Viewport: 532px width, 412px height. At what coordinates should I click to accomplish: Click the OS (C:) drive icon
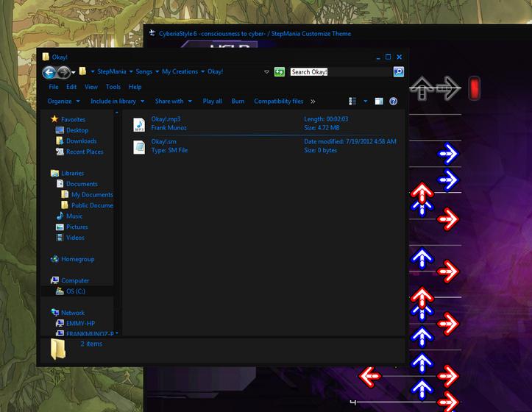60,291
